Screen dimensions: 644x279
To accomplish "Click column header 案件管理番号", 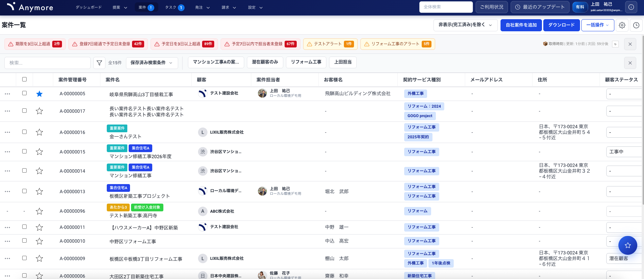I will (x=72, y=80).
